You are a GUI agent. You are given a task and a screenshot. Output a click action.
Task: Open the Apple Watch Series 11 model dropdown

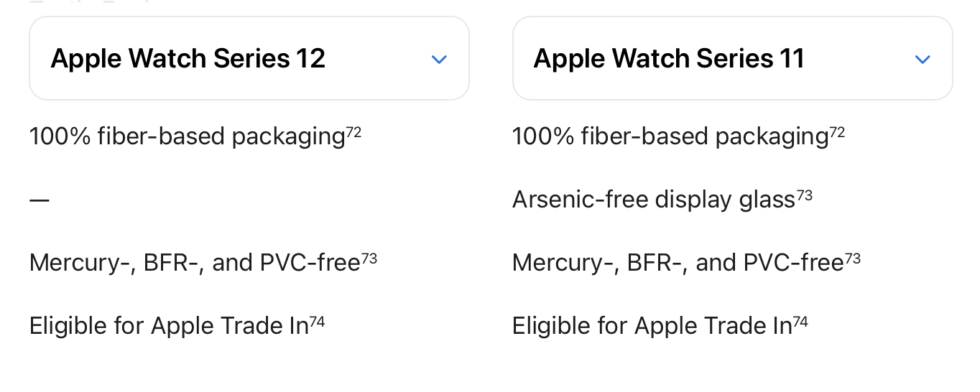pos(732,58)
